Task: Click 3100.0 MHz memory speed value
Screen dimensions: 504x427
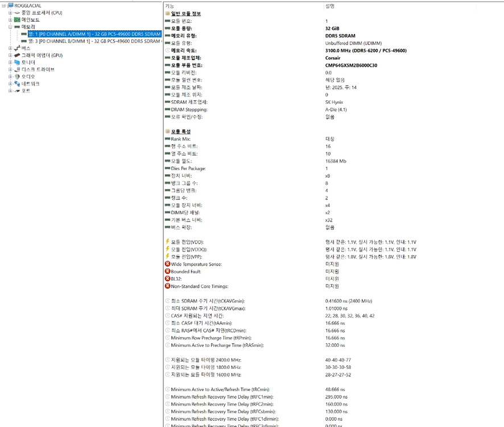Action: coord(366,51)
